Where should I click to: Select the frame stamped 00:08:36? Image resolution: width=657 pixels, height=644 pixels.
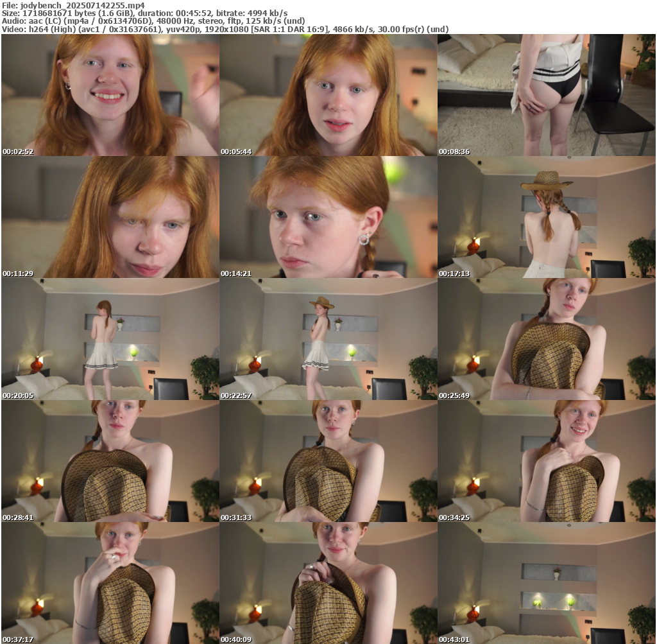pyautogui.click(x=547, y=95)
